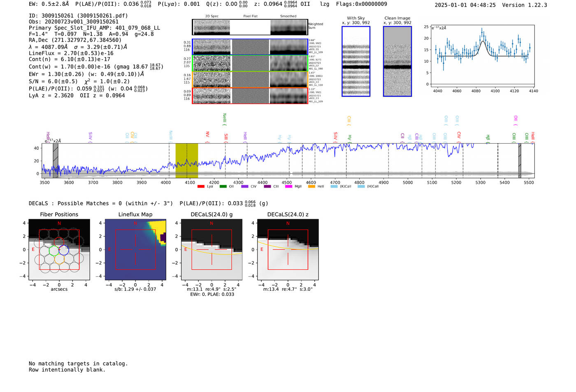Screen dimensions: 576x392
Task: Click the OII green legend swatch
Action: pos(223,186)
